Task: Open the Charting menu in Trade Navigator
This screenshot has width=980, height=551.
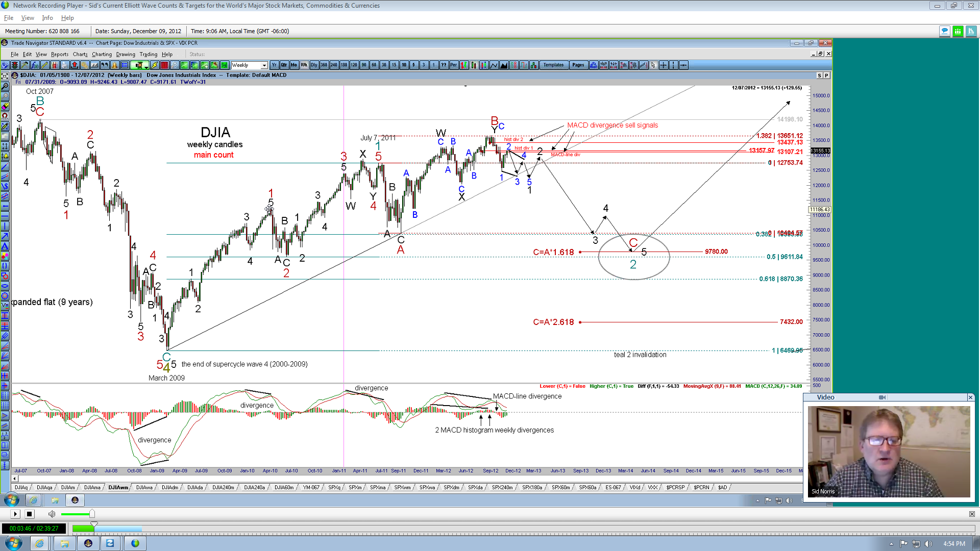Action: pos(102,55)
